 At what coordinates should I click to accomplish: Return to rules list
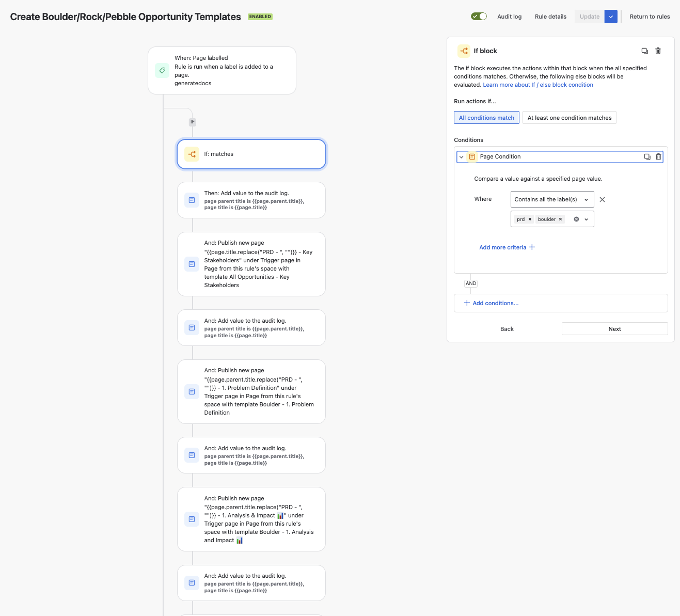click(650, 17)
